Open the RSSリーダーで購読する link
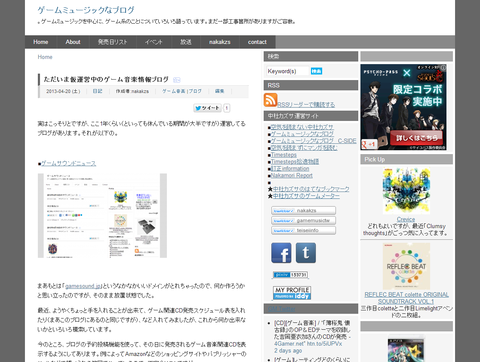Image resolution: width=480 pixels, height=362 pixels. pos(306,105)
